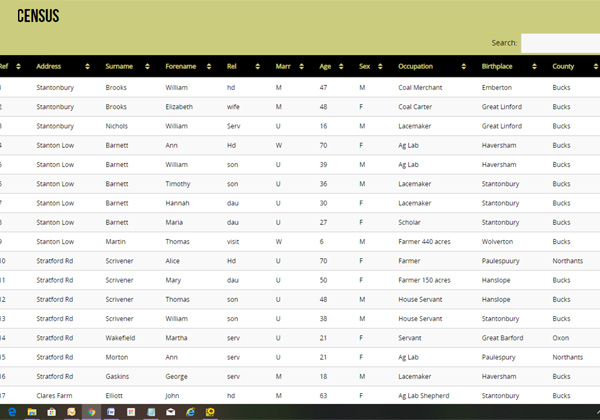Image resolution: width=600 pixels, height=420 pixels.
Task: Sort by Age using header arrows
Action: 343,67
